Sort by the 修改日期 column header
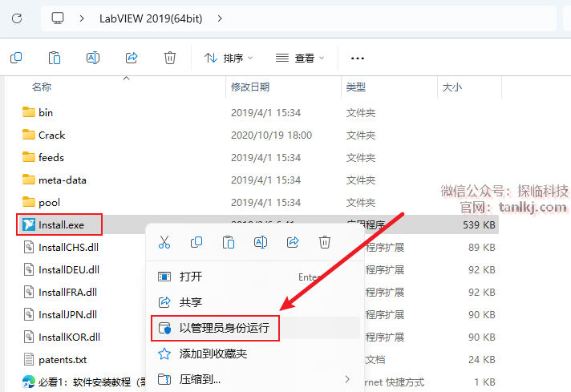 pyautogui.click(x=252, y=87)
